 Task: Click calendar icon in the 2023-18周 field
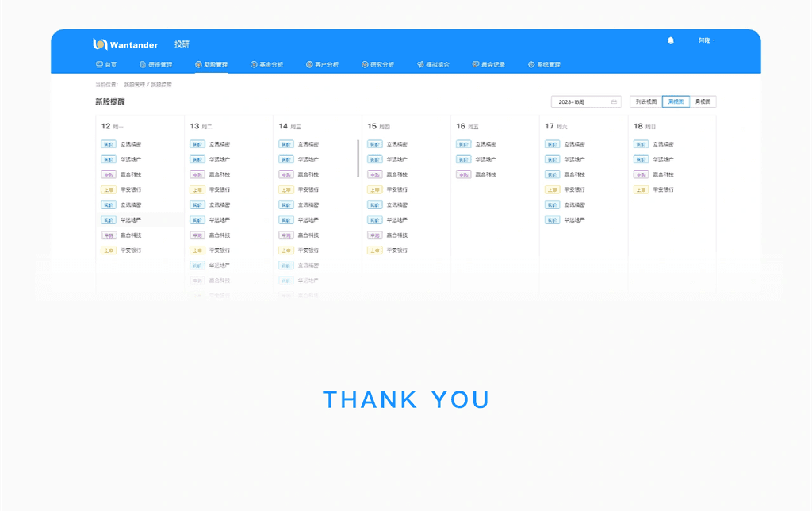click(614, 102)
